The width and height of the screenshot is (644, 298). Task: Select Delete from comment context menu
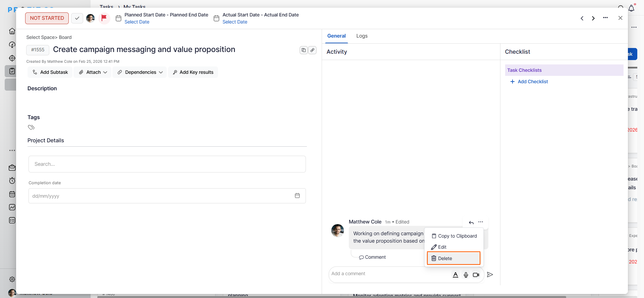tap(453, 258)
